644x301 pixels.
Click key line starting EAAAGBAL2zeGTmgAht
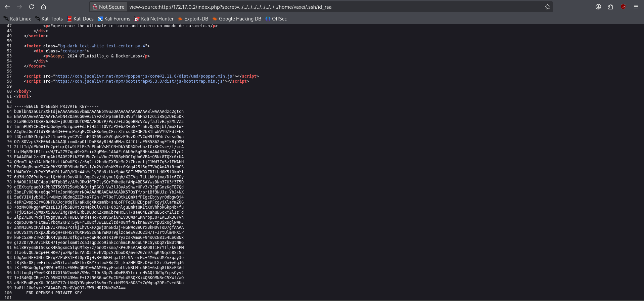pos(99,157)
